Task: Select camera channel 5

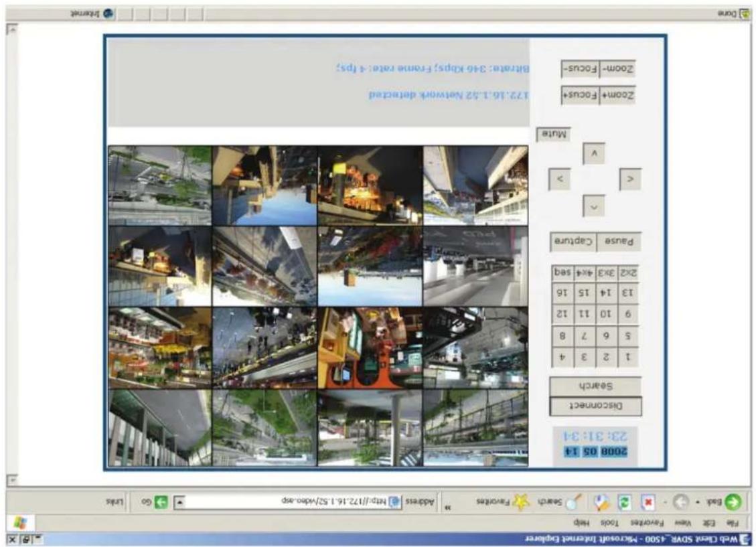Action: [628, 336]
